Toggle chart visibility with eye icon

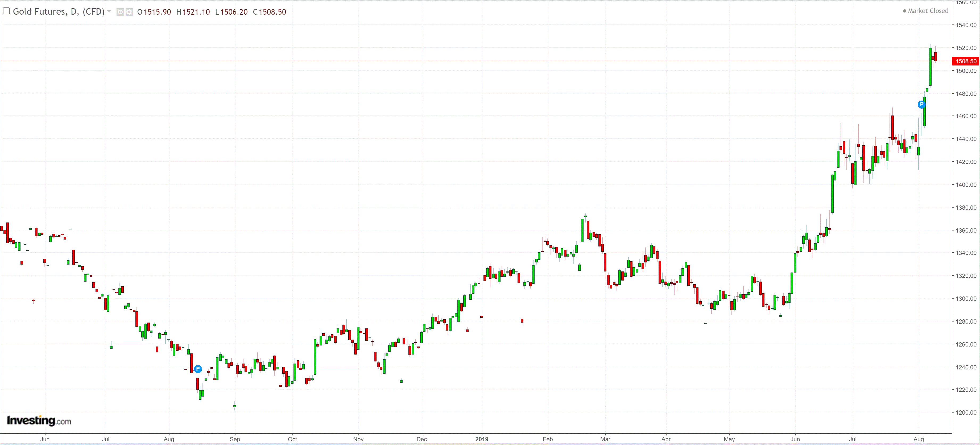click(x=120, y=12)
